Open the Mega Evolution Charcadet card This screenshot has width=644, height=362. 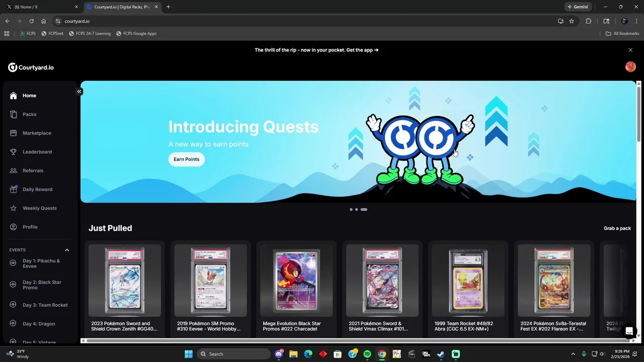click(296, 289)
